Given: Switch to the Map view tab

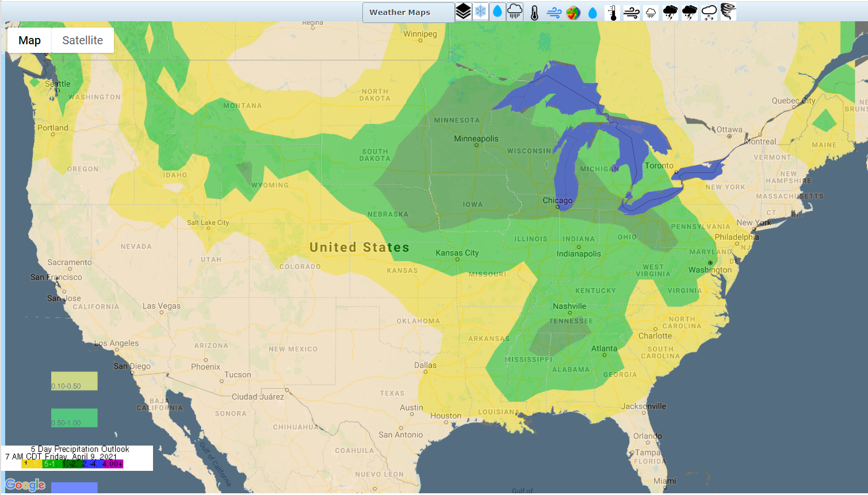Looking at the screenshot, I should click(x=29, y=40).
